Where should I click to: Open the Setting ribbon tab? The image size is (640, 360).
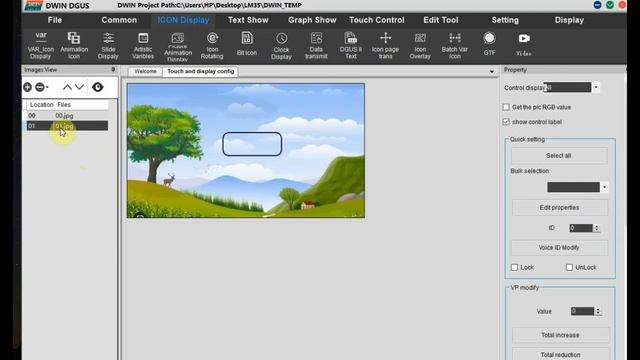point(505,20)
